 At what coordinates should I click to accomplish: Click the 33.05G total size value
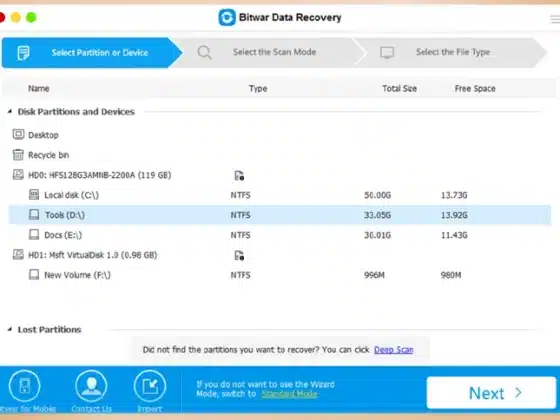tap(378, 215)
